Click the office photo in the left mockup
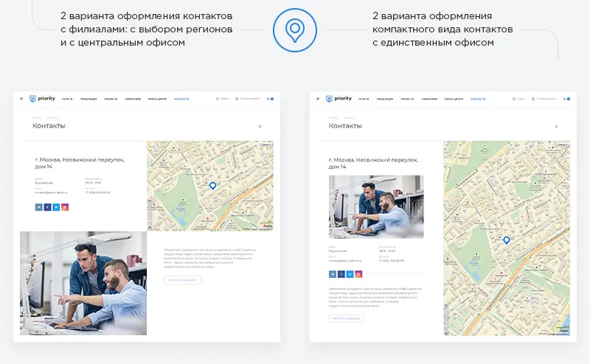 click(x=83, y=283)
